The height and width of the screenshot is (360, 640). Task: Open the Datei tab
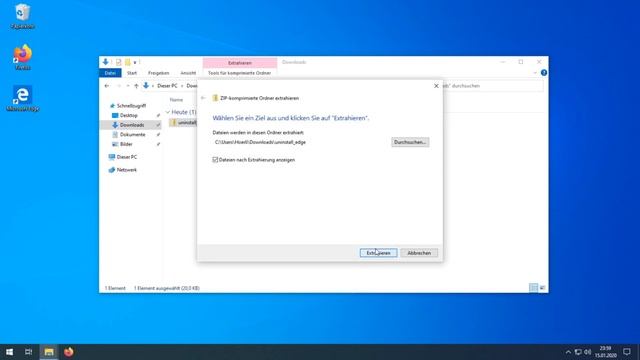[110, 73]
